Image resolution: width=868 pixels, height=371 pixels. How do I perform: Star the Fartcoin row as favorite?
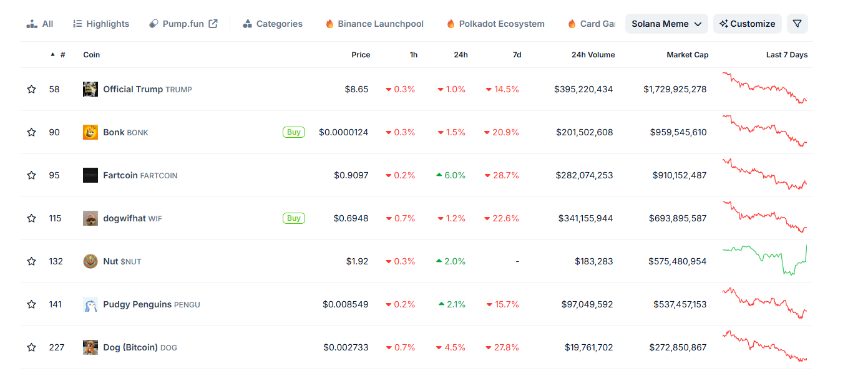tap(31, 175)
